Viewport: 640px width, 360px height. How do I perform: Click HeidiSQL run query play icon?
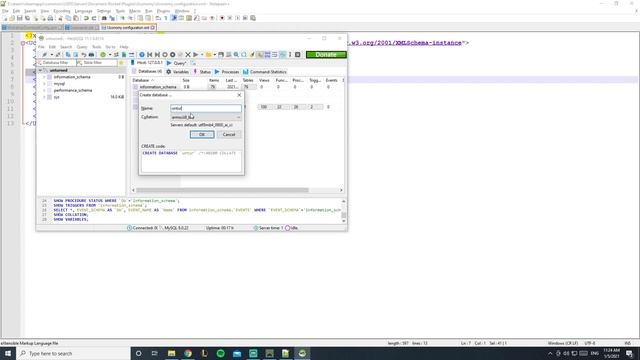[x=196, y=55]
